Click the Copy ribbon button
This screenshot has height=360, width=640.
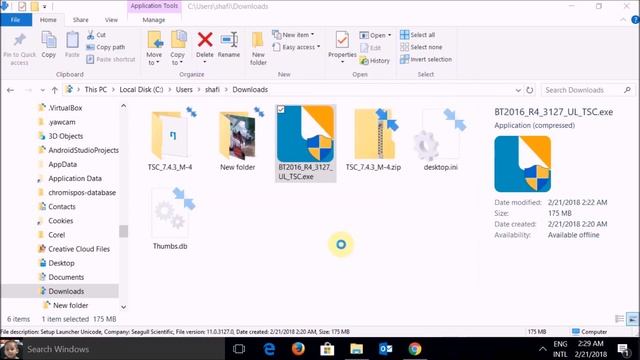click(x=49, y=45)
